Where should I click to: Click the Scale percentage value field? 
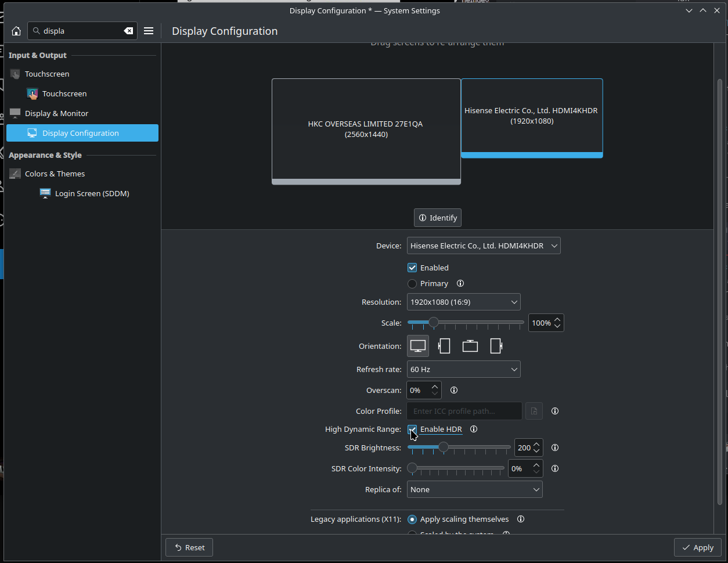click(541, 323)
